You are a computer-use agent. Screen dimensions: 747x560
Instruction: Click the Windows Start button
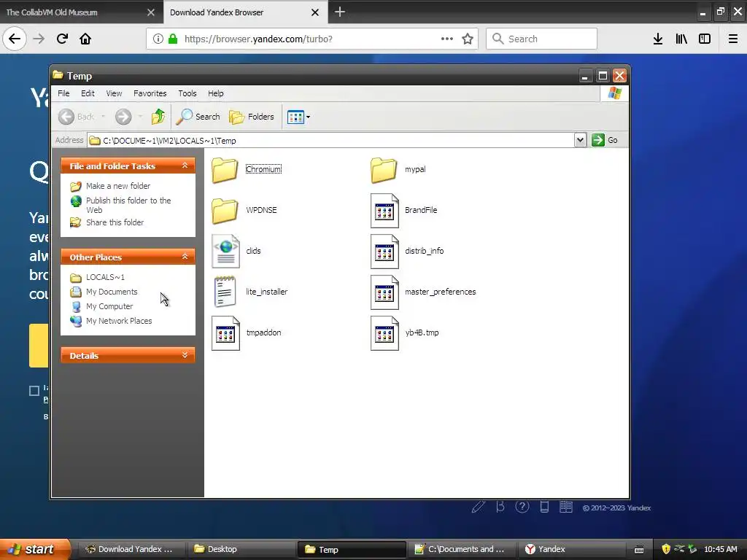34,549
